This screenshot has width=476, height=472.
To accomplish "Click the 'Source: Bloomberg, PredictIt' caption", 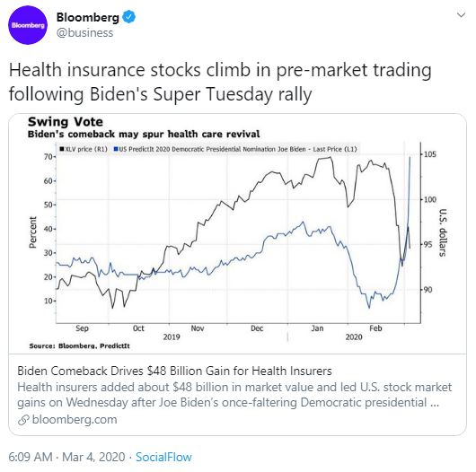I will click(79, 345).
